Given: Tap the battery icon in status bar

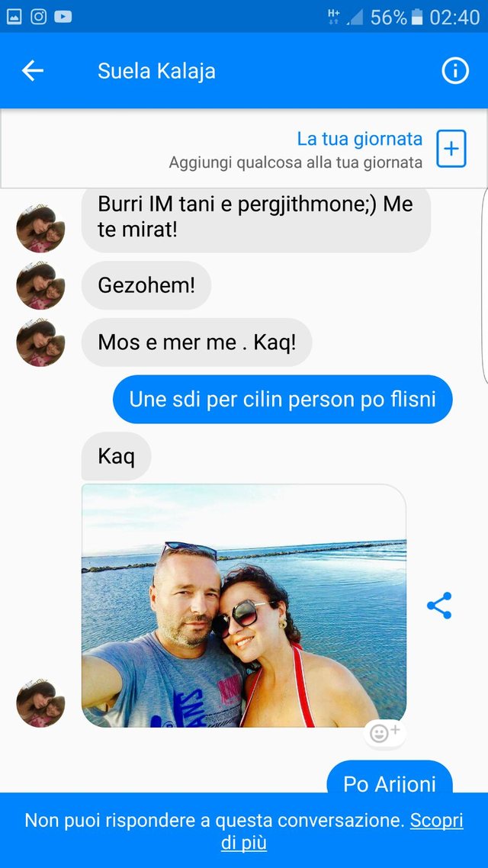Looking at the screenshot, I should (418, 17).
